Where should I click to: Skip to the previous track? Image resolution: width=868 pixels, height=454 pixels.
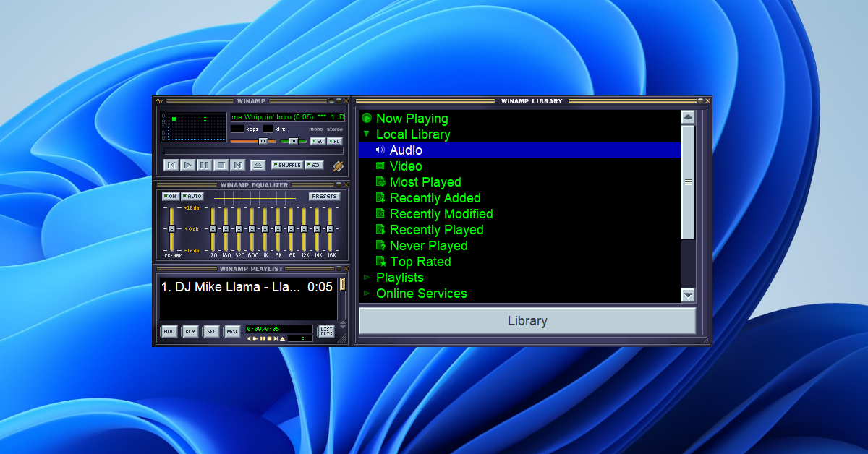(x=171, y=166)
